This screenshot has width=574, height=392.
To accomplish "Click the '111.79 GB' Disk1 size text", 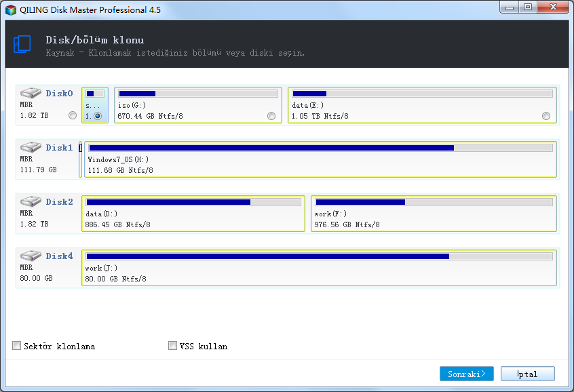I will click(x=39, y=170).
